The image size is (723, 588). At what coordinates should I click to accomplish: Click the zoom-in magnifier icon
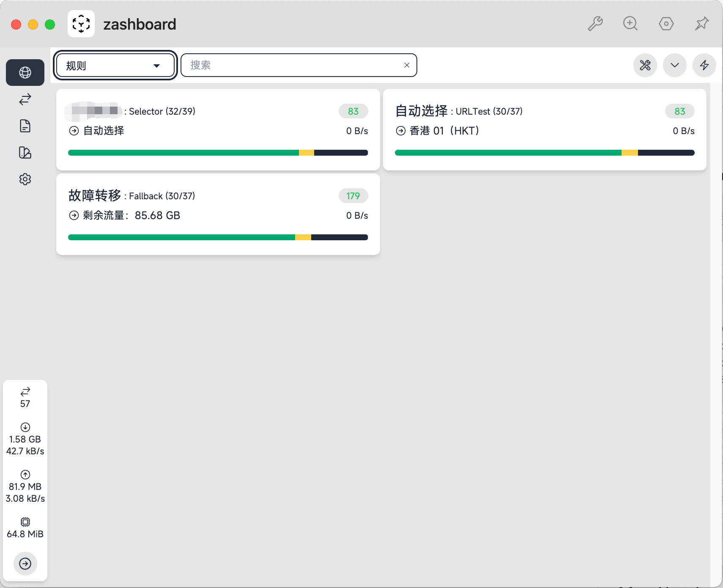tap(630, 24)
